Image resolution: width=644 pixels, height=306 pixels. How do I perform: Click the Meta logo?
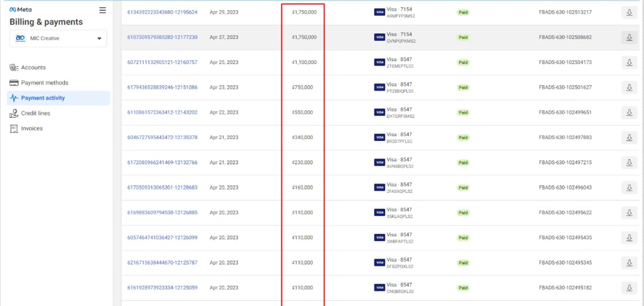(x=21, y=9)
